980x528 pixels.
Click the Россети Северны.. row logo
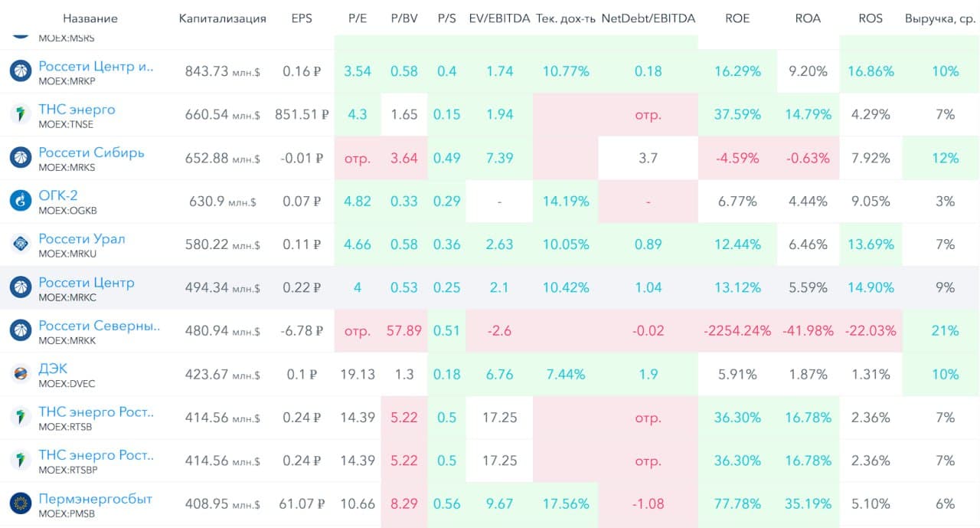(20, 331)
